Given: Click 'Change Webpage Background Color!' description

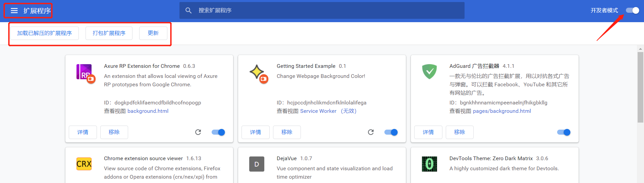Looking at the screenshot, I should pyautogui.click(x=321, y=76).
